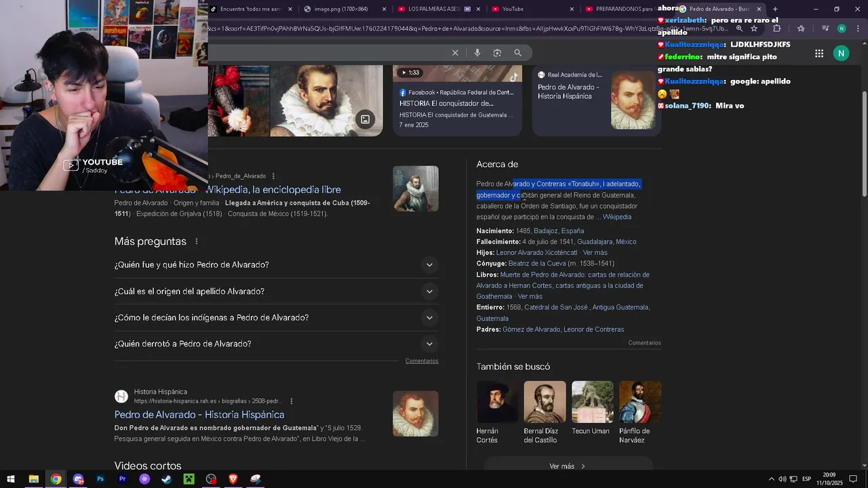Show hidden system tray icons

(771, 479)
